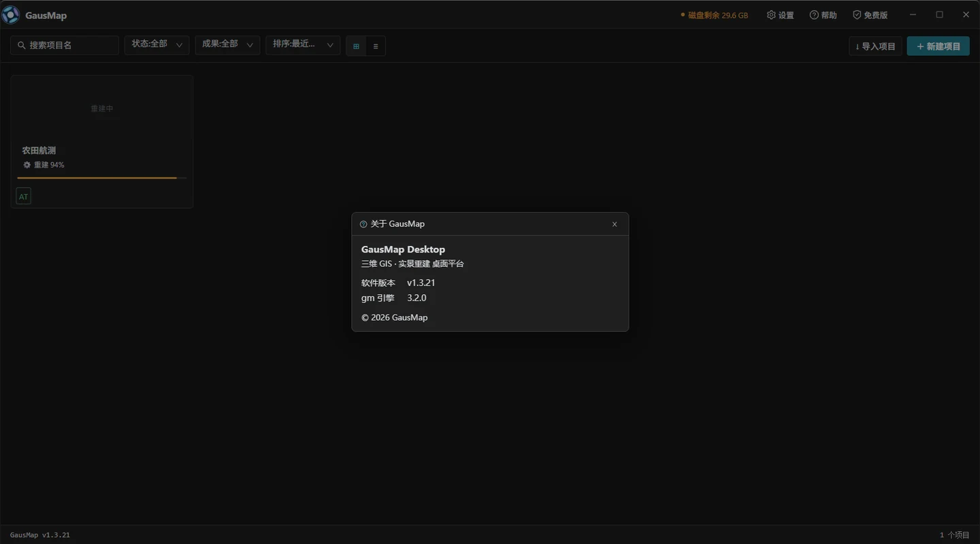Click the GausMap logo icon
The width and height of the screenshot is (980, 544).
11,15
